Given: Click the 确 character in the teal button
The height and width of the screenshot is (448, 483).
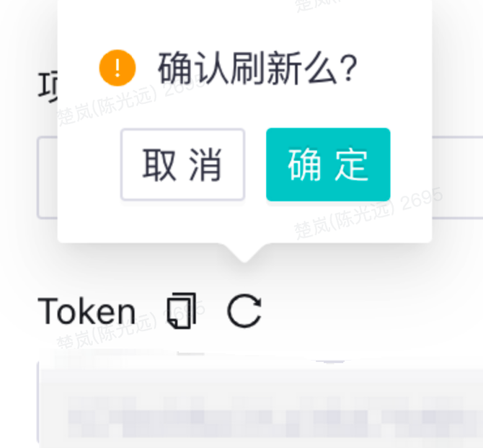Looking at the screenshot, I should point(304,165).
